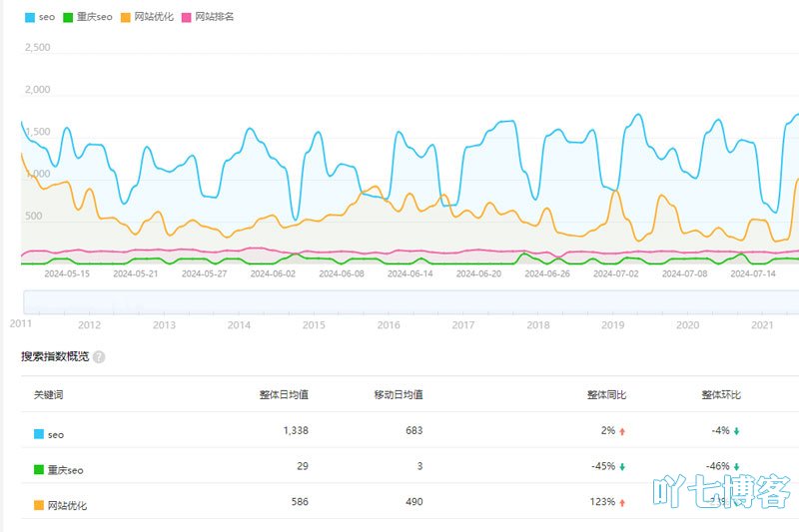This screenshot has width=799, height=532.
Task: Click the 683 mobile average value
Action: click(x=414, y=431)
